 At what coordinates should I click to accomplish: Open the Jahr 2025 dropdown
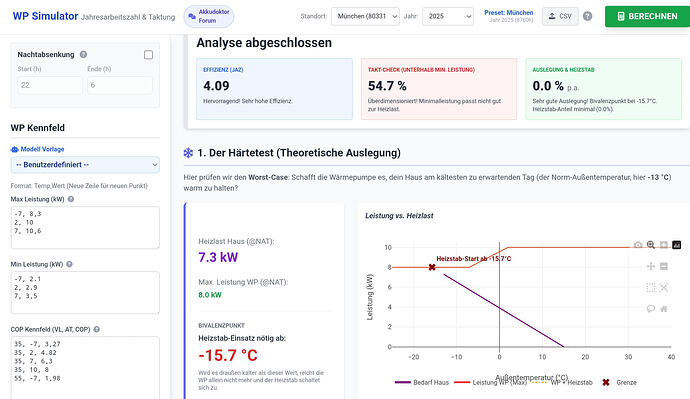tap(448, 16)
